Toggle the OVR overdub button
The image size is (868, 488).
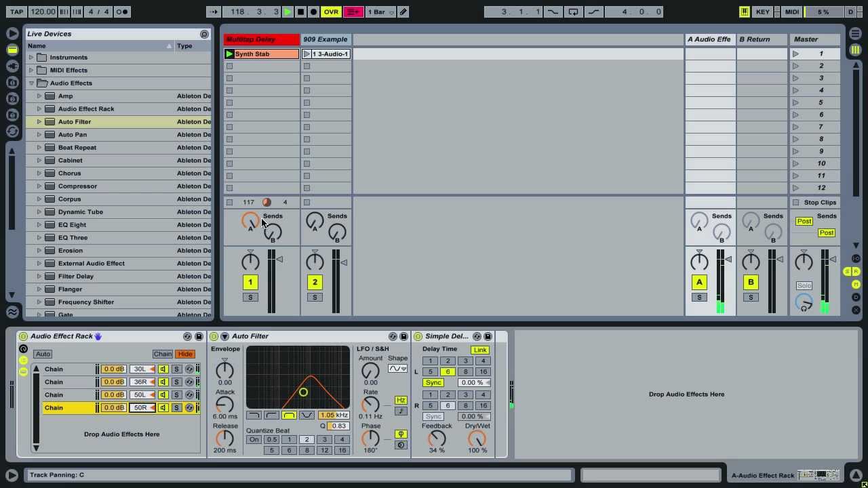331,12
